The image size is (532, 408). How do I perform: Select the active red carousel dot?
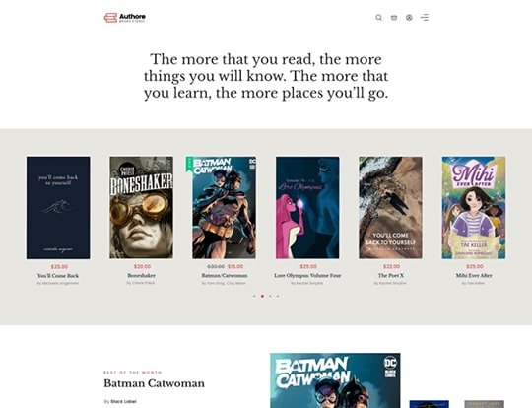(262, 296)
